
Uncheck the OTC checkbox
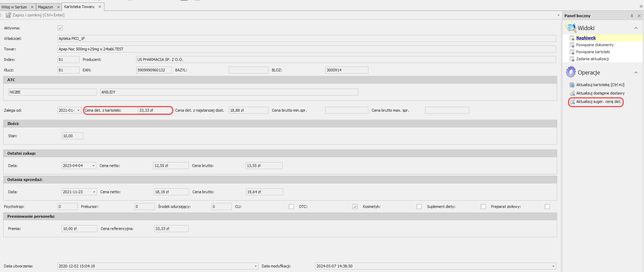355,207
